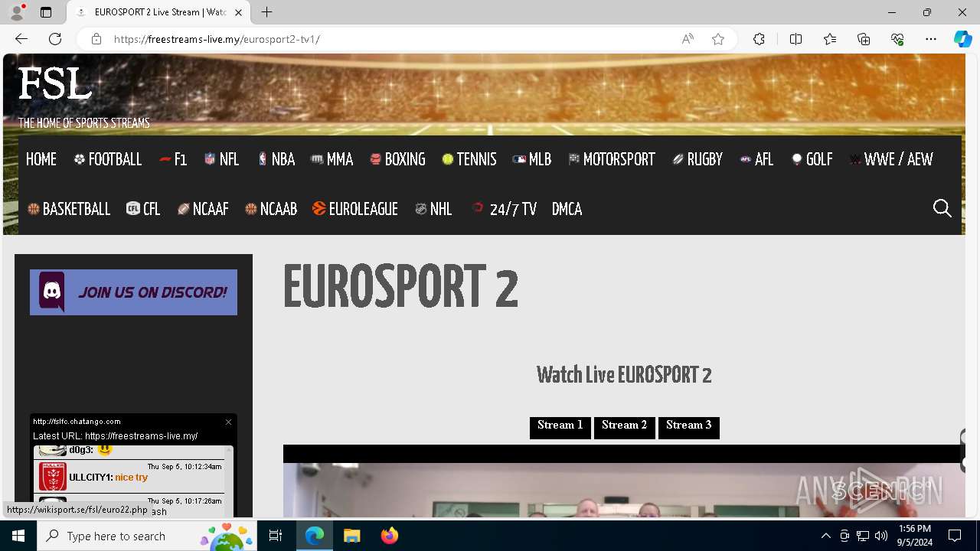Image resolution: width=980 pixels, height=551 pixels.
Task: Open TENNIS streams section
Action: coord(469,159)
